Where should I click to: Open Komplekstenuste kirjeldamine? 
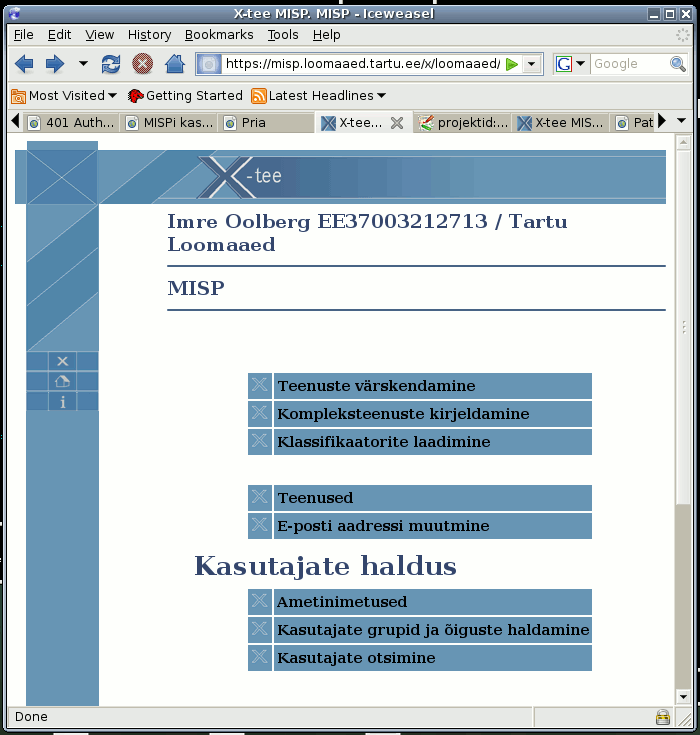(432, 414)
